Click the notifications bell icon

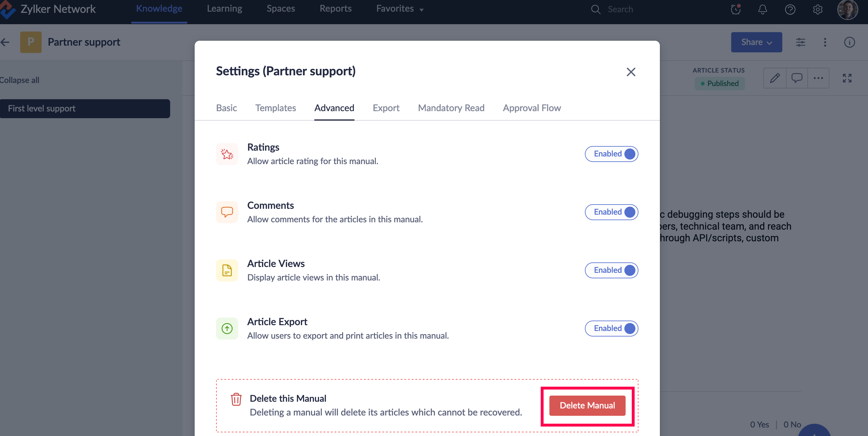(762, 9)
